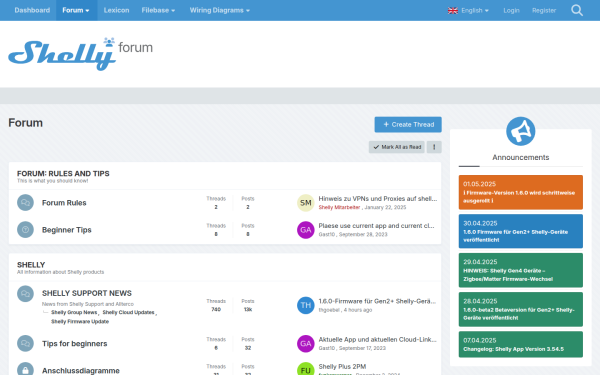The image size is (600, 375).
Task: Click Mark All as Read button
Action: 397,147
